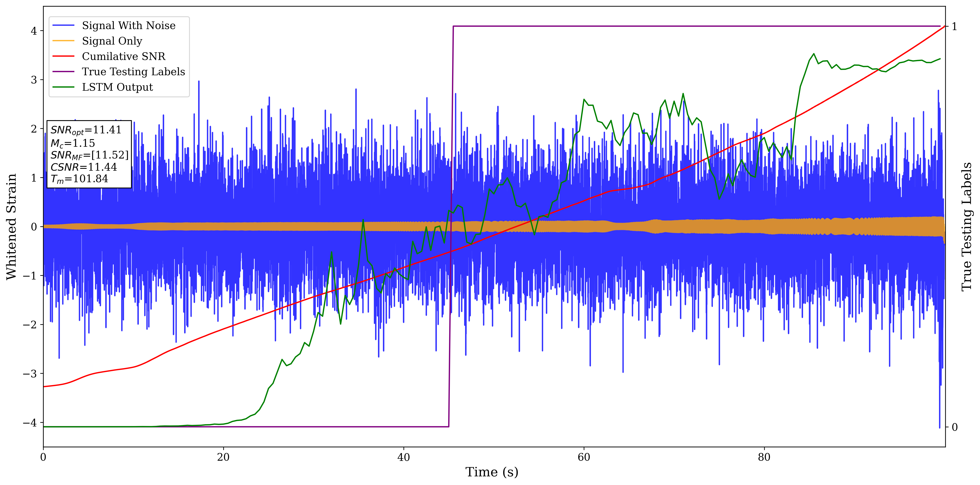Click the CSNR=11.44 annotation text
Image resolution: width=980 pixels, height=485 pixels.
pos(84,167)
